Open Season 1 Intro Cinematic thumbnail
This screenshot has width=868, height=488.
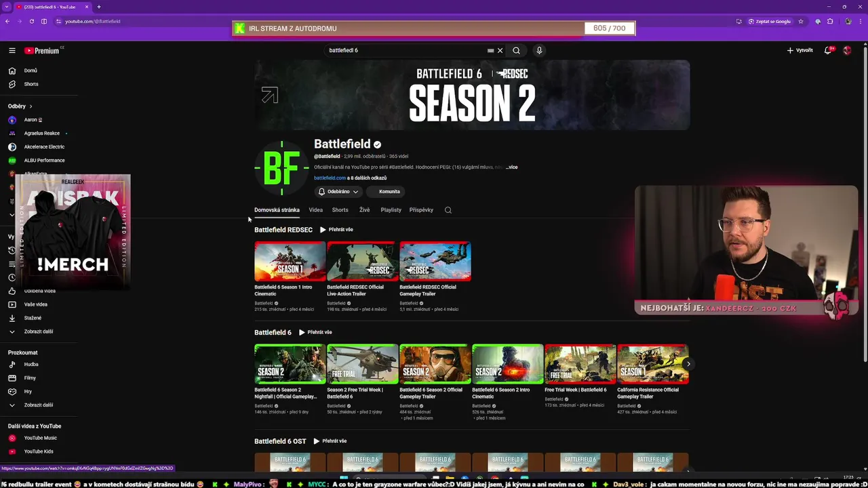[x=290, y=262]
